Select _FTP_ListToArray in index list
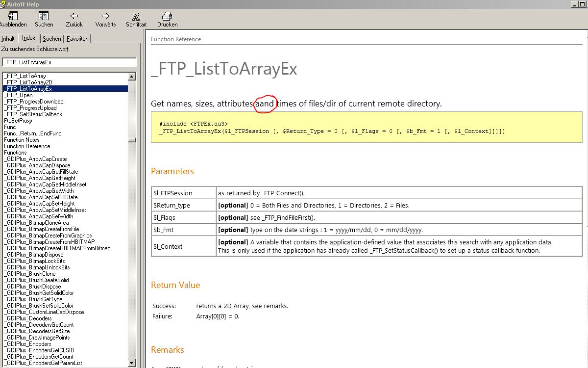The height and width of the screenshot is (368, 588). (25, 76)
